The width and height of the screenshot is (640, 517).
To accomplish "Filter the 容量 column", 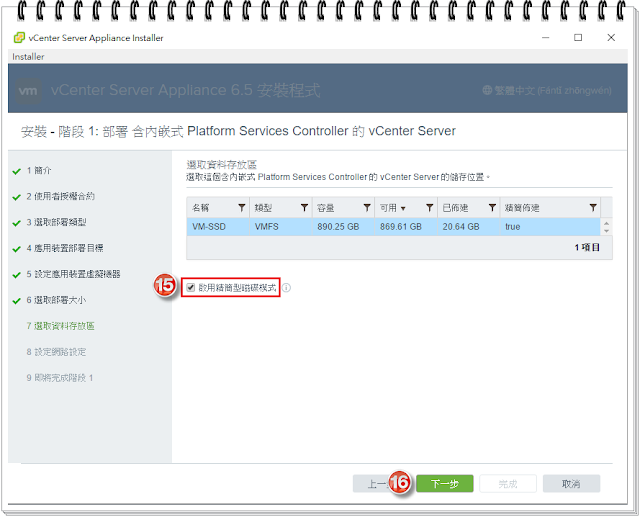I will [367, 208].
